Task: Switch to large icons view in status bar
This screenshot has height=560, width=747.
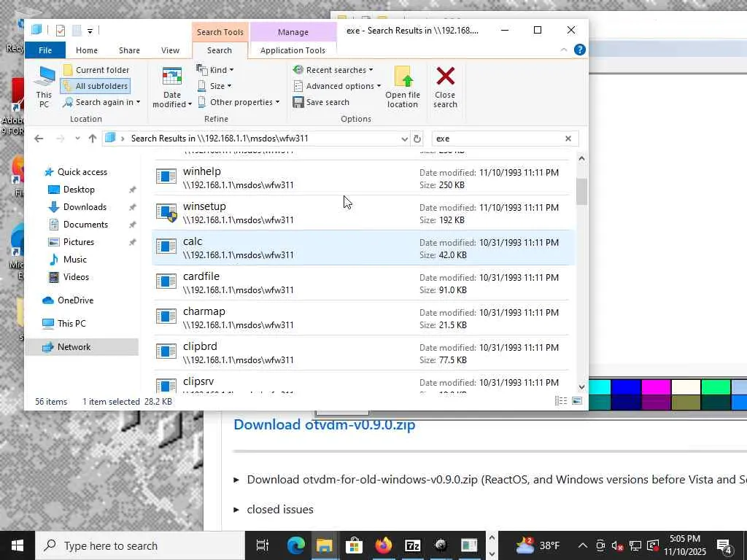Action: pos(577,401)
